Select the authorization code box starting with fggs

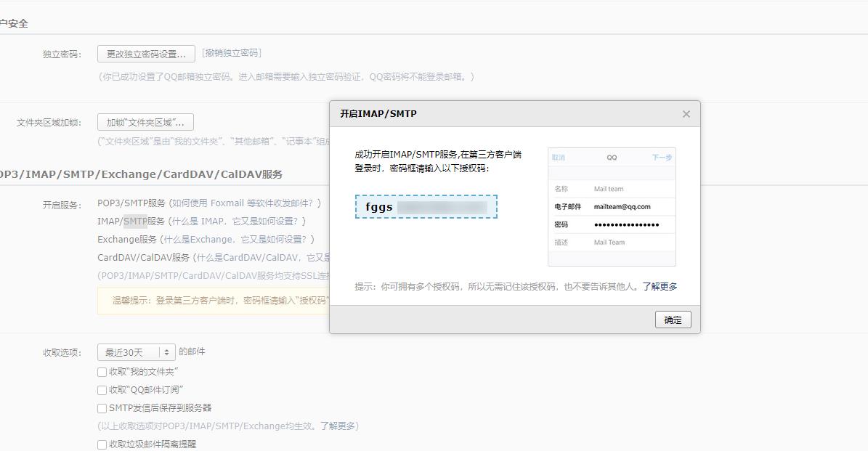[426, 207]
